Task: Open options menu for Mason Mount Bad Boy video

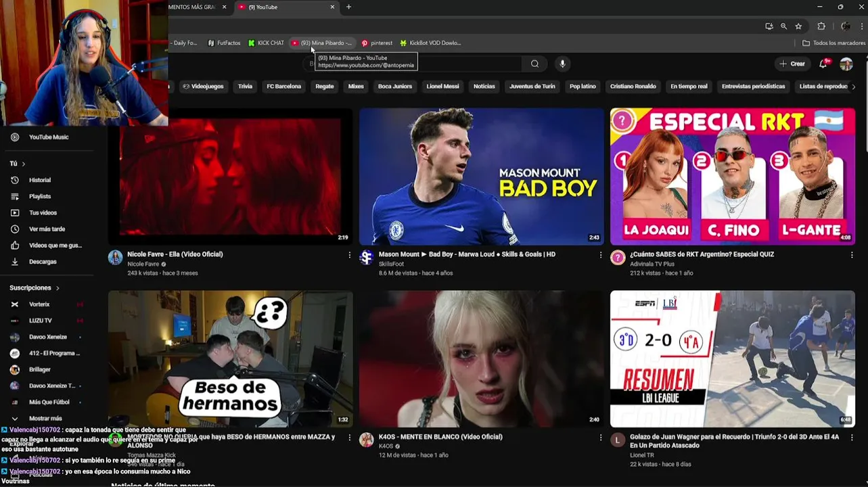Action: point(601,255)
